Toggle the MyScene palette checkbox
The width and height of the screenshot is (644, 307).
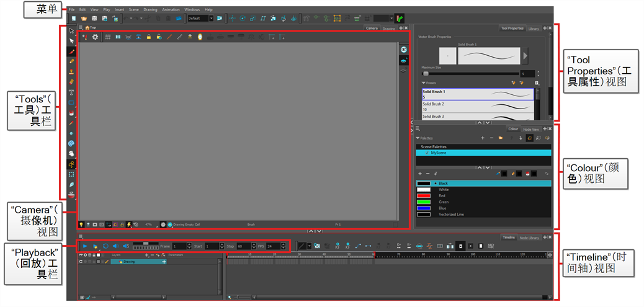pos(426,152)
